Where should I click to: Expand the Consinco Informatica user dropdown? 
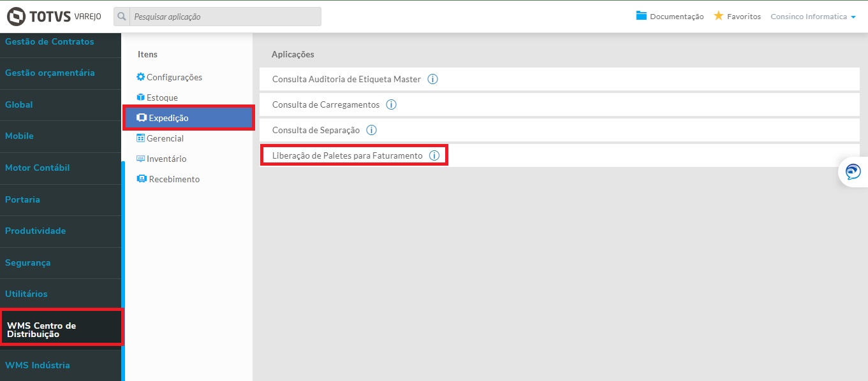click(813, 17)
